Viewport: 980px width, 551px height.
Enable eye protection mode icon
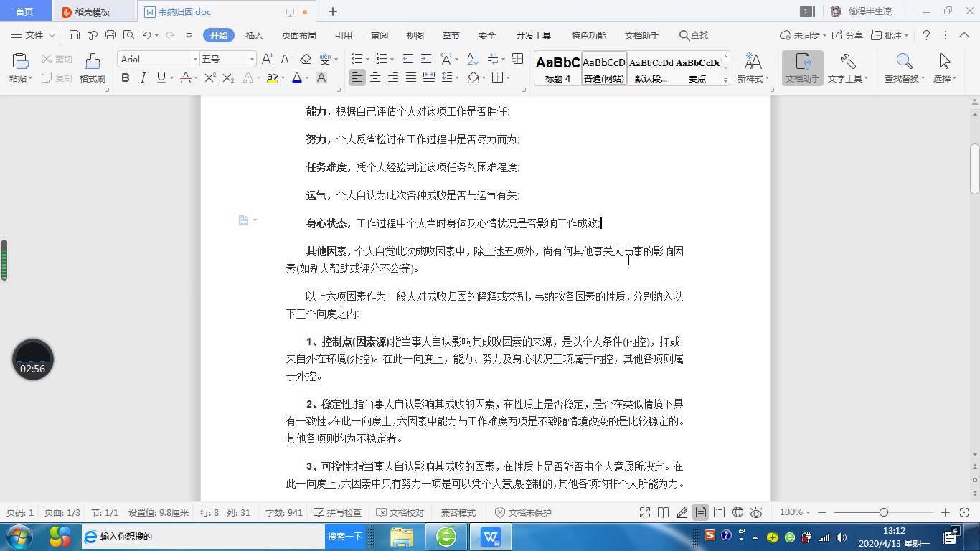[756, 512]
